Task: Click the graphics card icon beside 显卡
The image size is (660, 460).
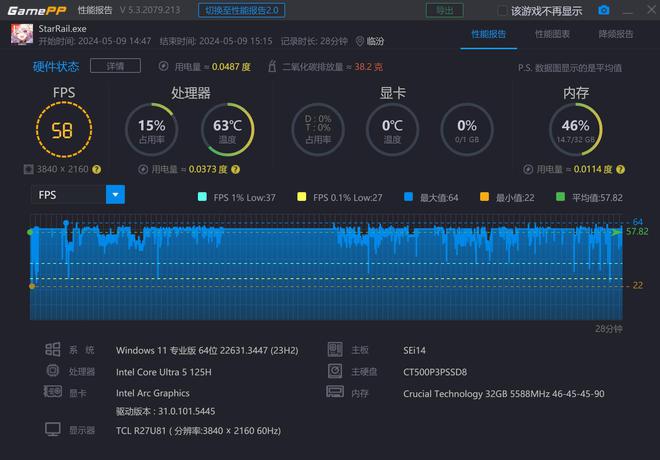Action: click(53, 392)
